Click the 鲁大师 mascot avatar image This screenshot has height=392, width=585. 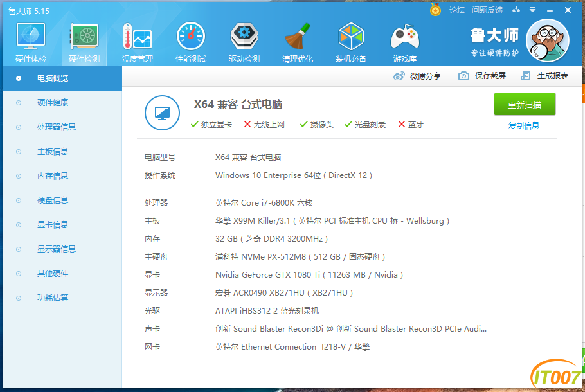[x=547, y=40]
